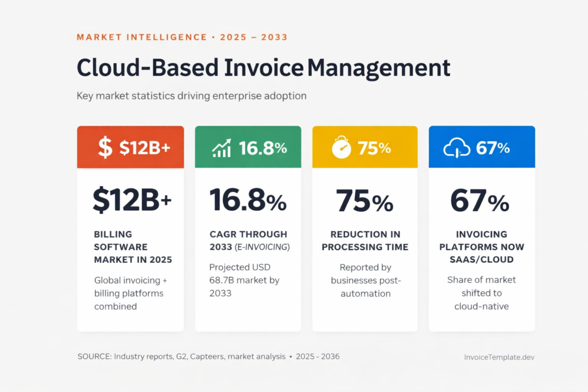The image size is (588, 392).
Task: Select the 'CAGR Through 2033' heading
Action: pos(249,240)
